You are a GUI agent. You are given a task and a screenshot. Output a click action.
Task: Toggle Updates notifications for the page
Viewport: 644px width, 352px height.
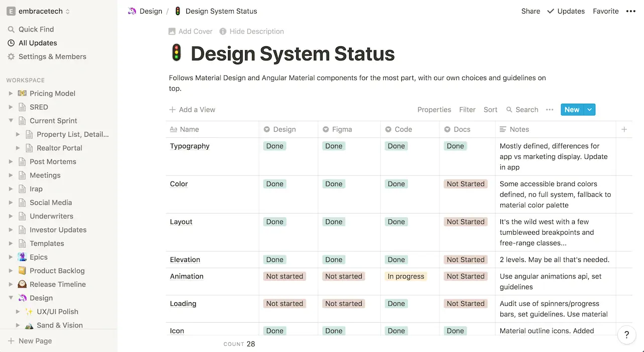(x=566, y=11)
